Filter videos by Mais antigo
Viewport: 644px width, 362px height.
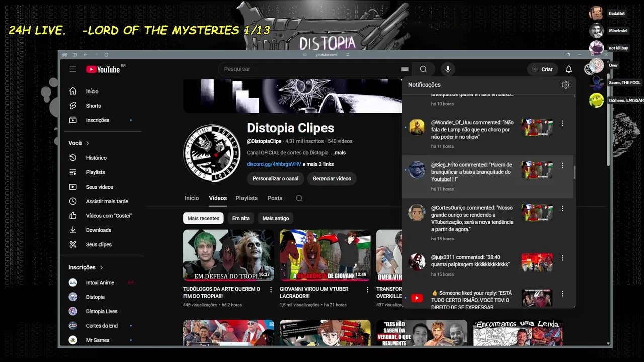click(276, 218)
